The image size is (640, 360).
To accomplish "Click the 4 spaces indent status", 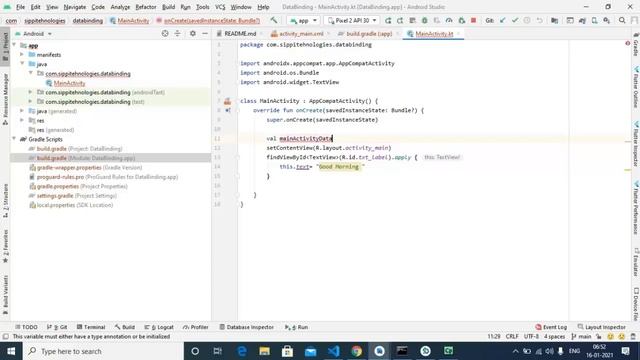I will point(554,337).
